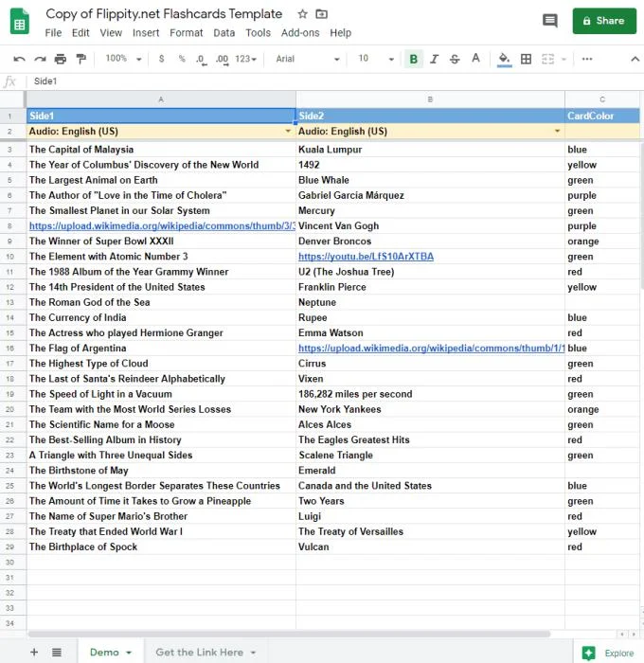Open the Demo tab options arrow

(x=129, y=653)
